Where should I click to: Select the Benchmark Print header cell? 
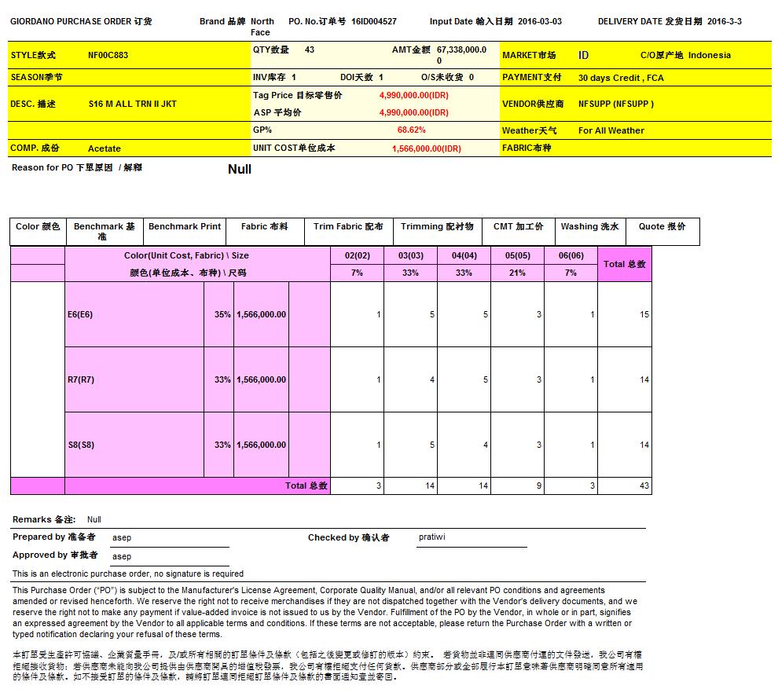[x=185, y=227]
